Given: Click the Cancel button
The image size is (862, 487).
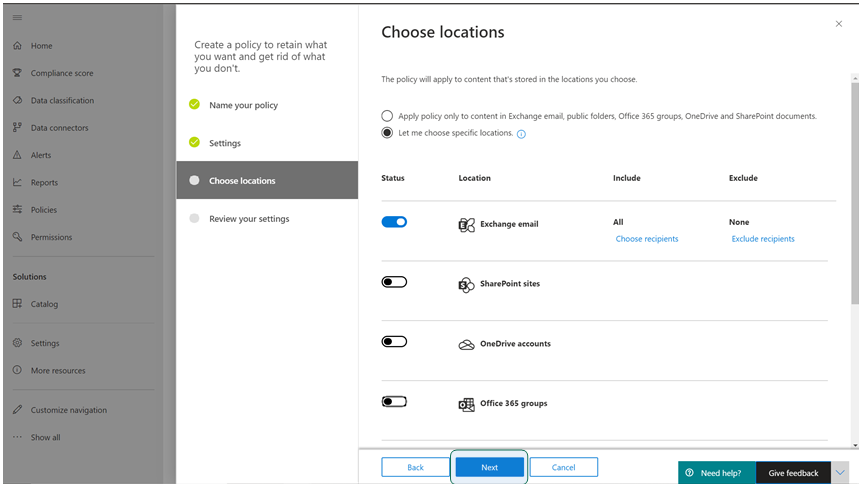Looking at the screenshot, I should tap(563, 467).
